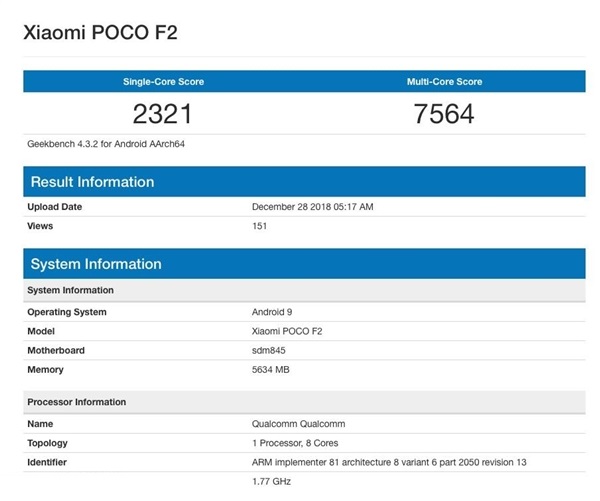Click the 'Xiaomi POCO F2' page title
This screenshot has height=501, width=600.
[100, 33]
